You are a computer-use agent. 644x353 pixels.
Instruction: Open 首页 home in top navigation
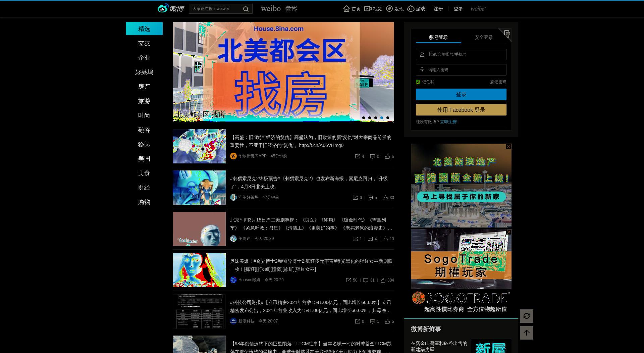pos(352,9)
